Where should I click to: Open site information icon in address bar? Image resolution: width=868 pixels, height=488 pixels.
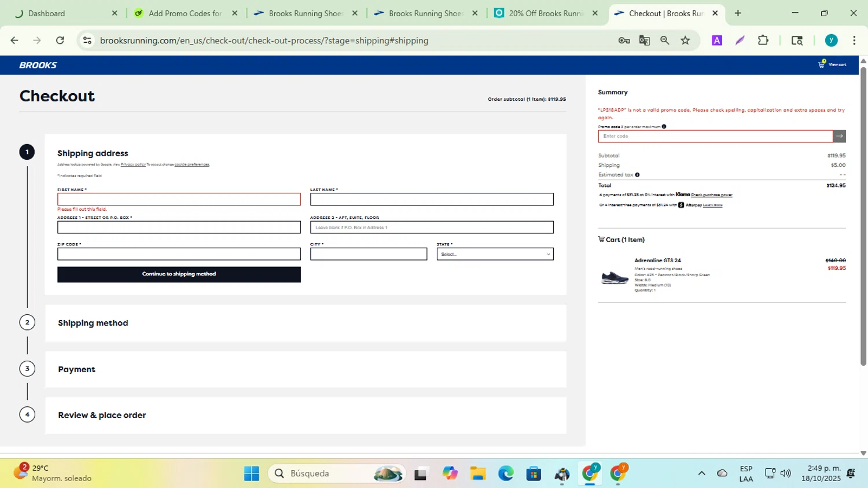[87, 40]
